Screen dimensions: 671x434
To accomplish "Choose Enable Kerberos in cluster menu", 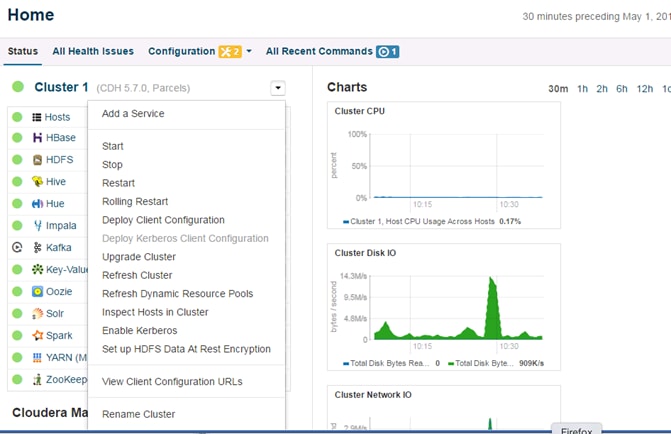I will (139, 330).
